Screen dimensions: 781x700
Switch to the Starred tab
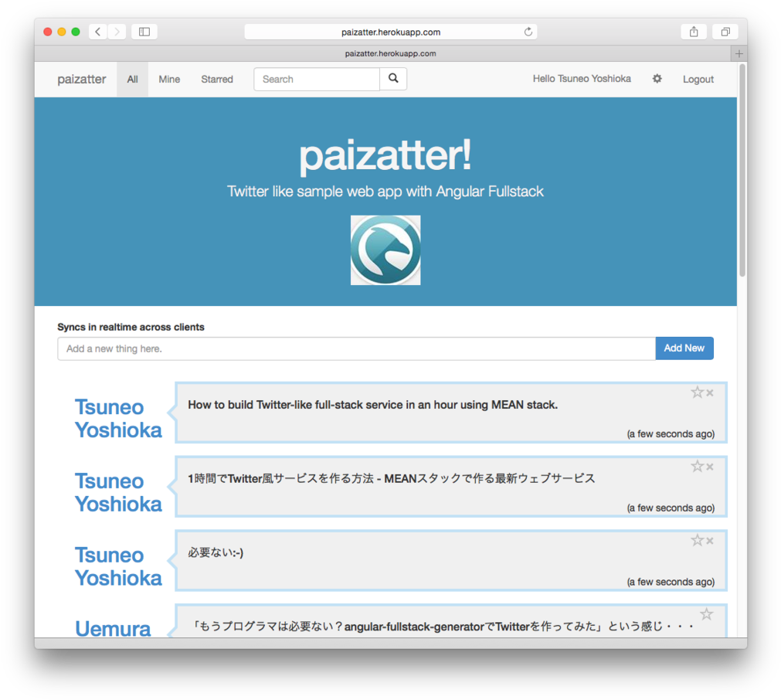217,79
